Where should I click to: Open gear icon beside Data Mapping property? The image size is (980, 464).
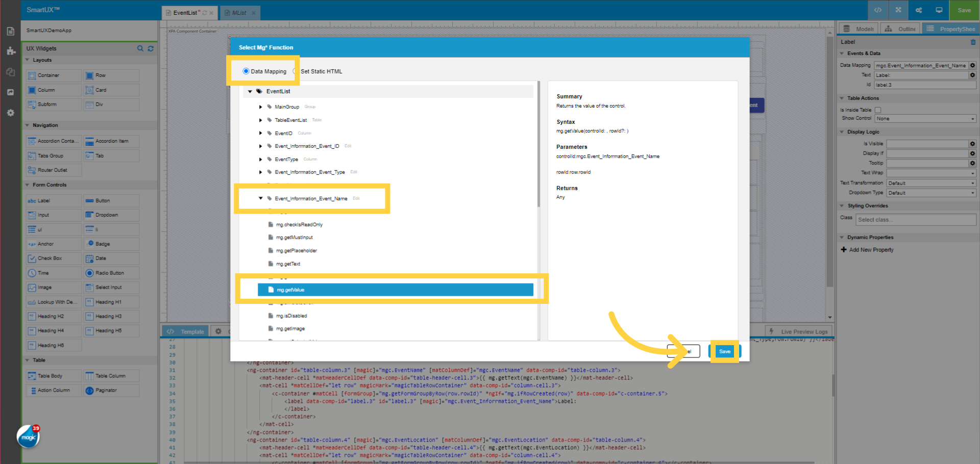click(x=972, y=65)
